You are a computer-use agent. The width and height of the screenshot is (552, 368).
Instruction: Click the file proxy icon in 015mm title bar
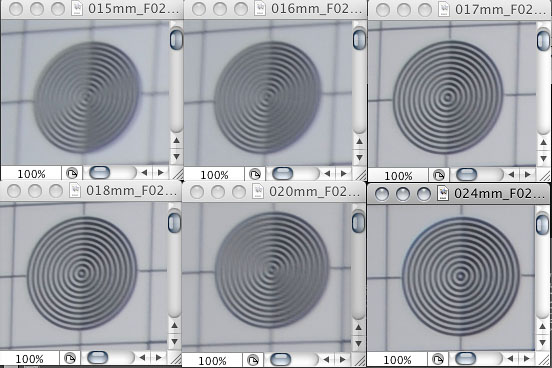point(77,8)
